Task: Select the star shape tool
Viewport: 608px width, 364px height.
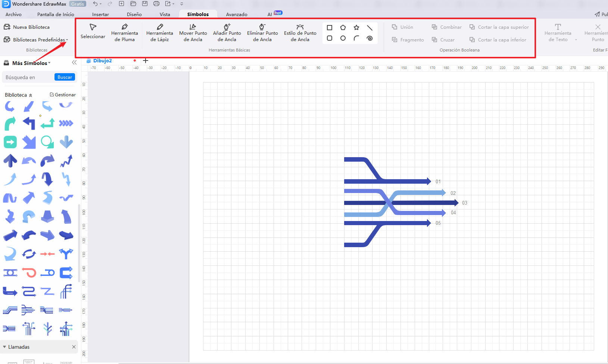Action: pyautogui.click(x=356, y=27)
